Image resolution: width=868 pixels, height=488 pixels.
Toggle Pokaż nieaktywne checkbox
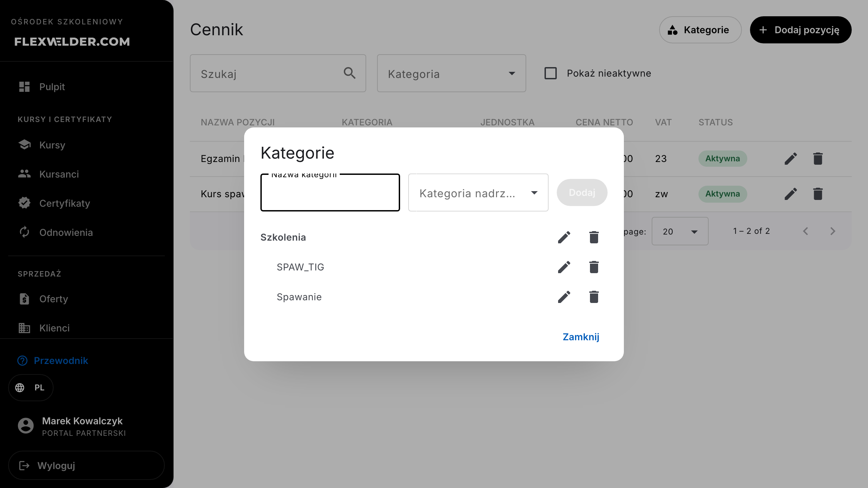coord(551,73)
